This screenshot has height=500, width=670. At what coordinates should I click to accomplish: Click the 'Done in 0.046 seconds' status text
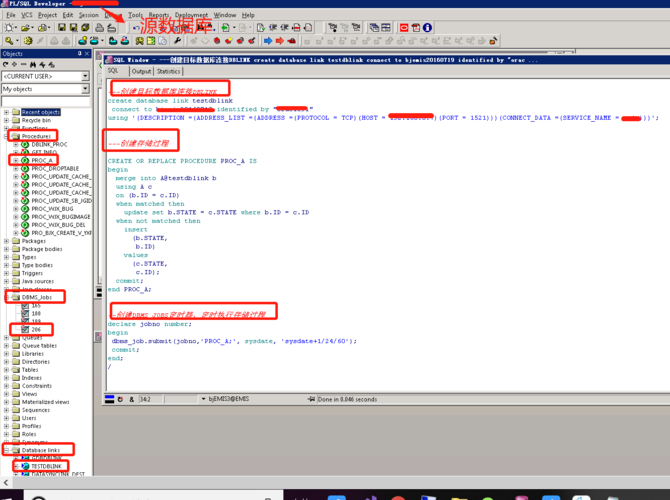[x=347, y=399]
